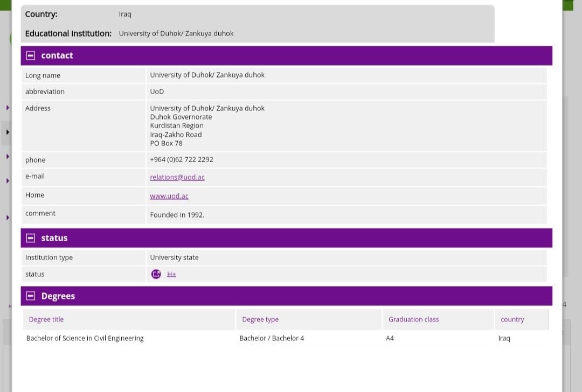Collapse the contact section

pyautogui.click(x=30, y=55)
